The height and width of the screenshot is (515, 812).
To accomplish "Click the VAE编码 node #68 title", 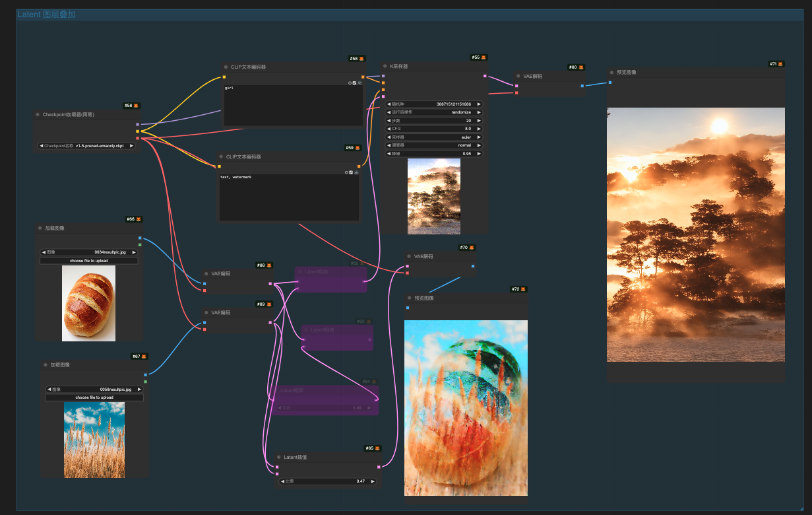I will point(220,274).
